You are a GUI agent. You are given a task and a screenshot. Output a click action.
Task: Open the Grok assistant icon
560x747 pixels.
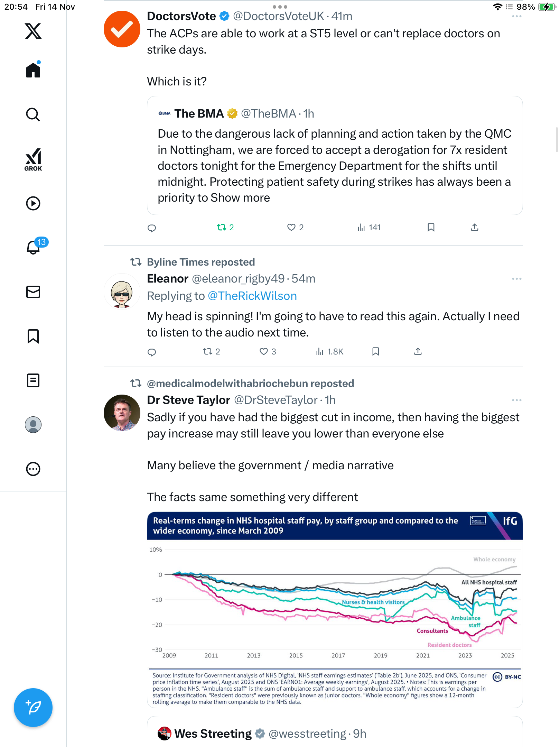pyautogui.click(x=33, y=160)
